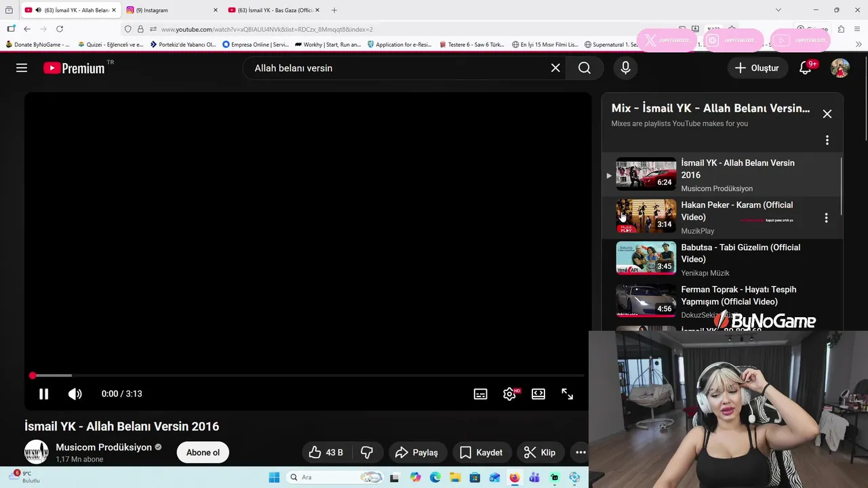Open Microsoft Edge from the taskbar

[x=435, y=477]
